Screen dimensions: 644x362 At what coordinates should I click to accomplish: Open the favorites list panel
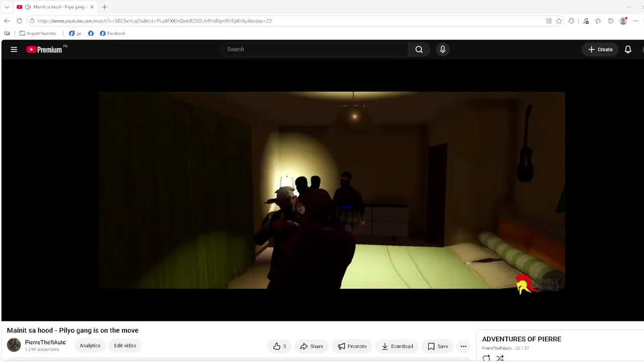click(598, 21)
